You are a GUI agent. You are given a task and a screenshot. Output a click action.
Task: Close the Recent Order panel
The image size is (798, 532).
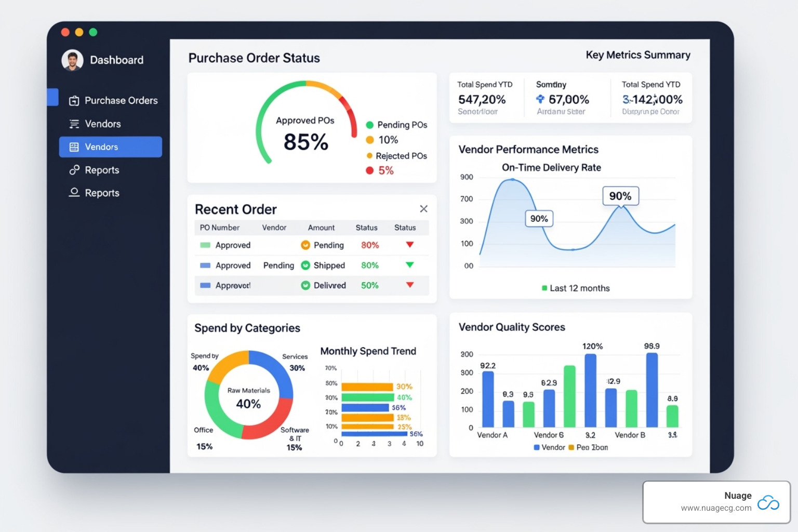pos(423,209)
